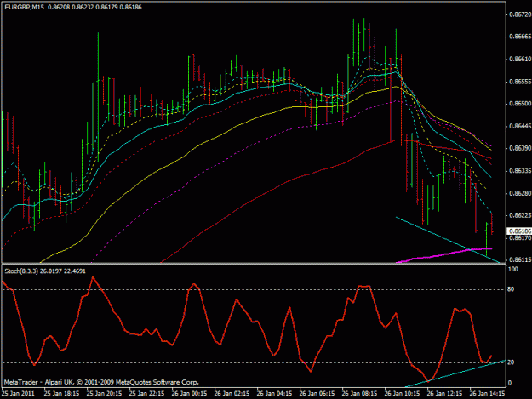The image size is (532, 399).
Task: Click the 0.86720 price axis label
Action: [520, 14]
